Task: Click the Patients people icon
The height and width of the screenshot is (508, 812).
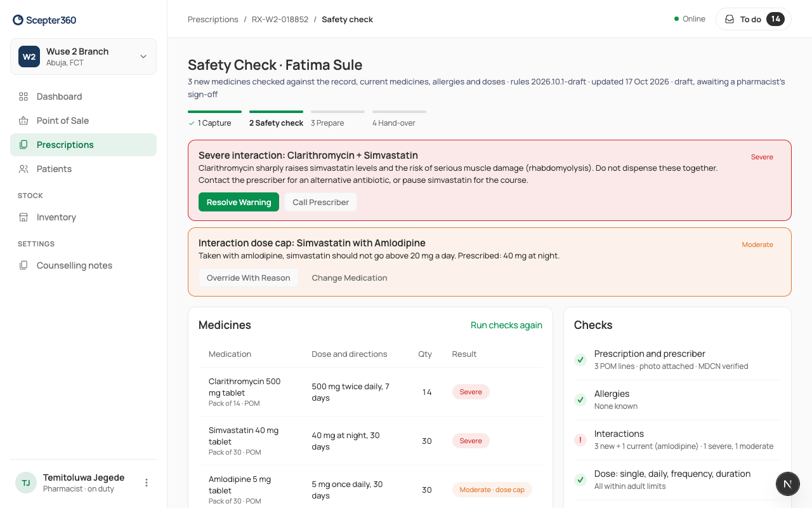Action: click(x=23, y=169)
